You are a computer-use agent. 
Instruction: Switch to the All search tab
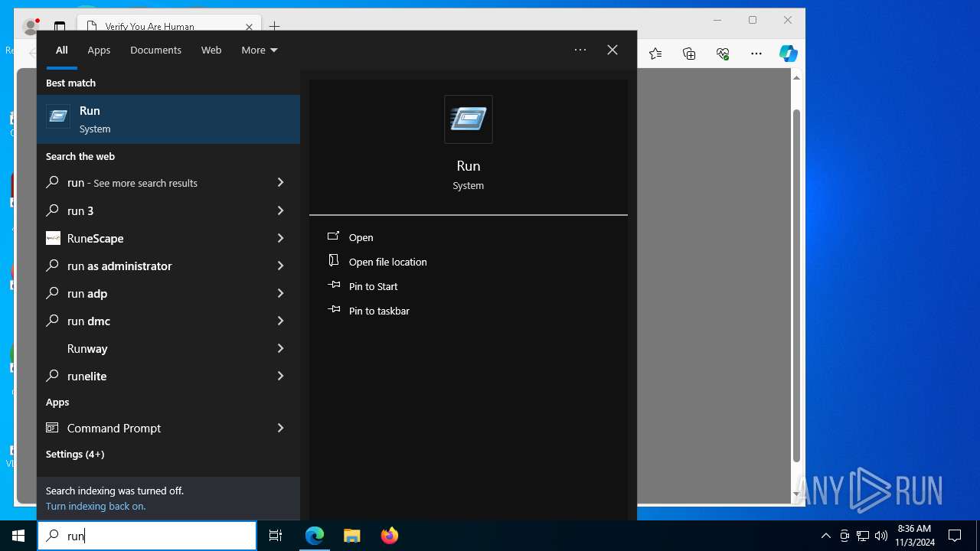pyautogui.click(x=62, y=50)
